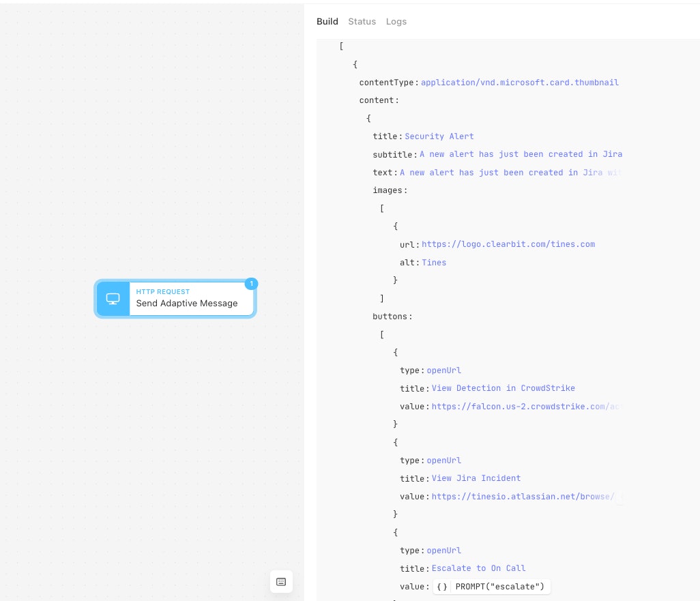The height and width of the screenshot is (601, 700).
Task: Click the buttons key label
Action: [x=390, y=317]
